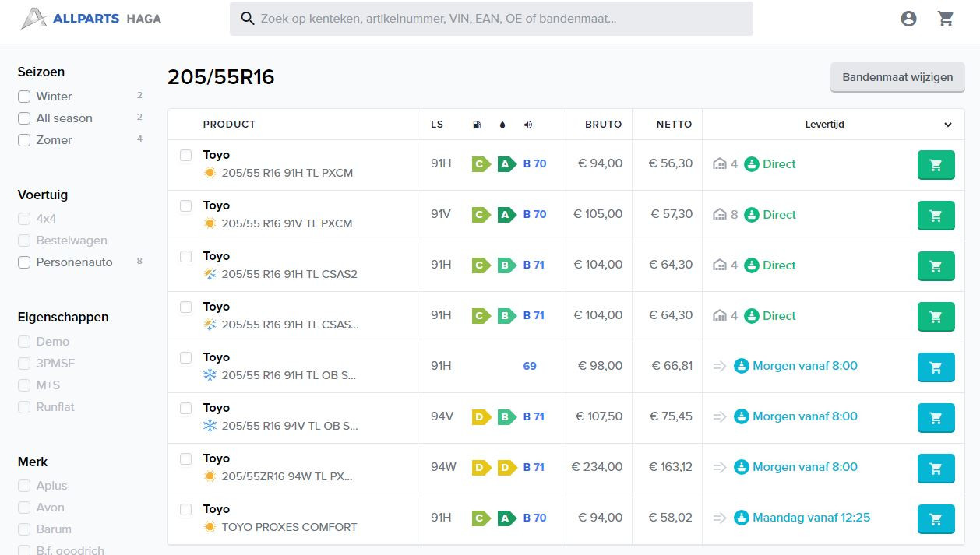
Task: Enable the All season filter
Action: tap(24, 118)
